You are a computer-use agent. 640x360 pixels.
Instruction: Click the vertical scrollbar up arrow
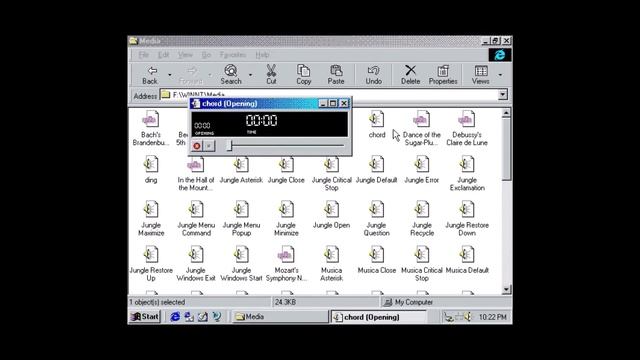pos(506,113)
